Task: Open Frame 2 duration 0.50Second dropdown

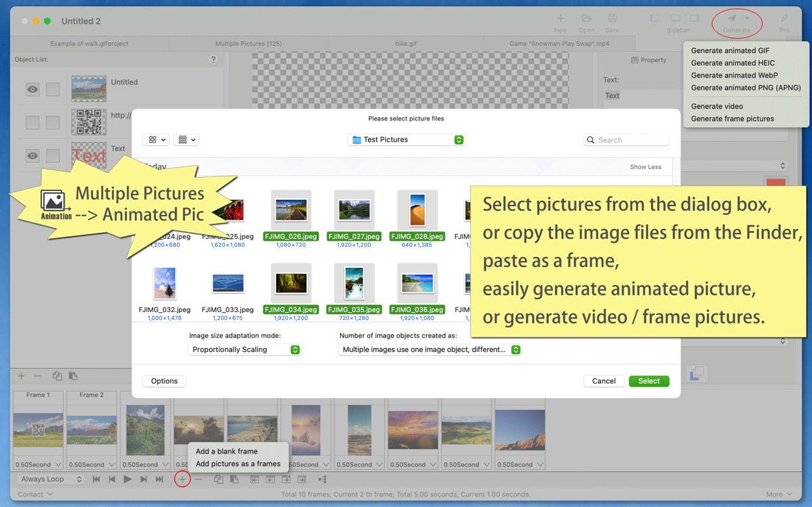Action: coord(91,464)
